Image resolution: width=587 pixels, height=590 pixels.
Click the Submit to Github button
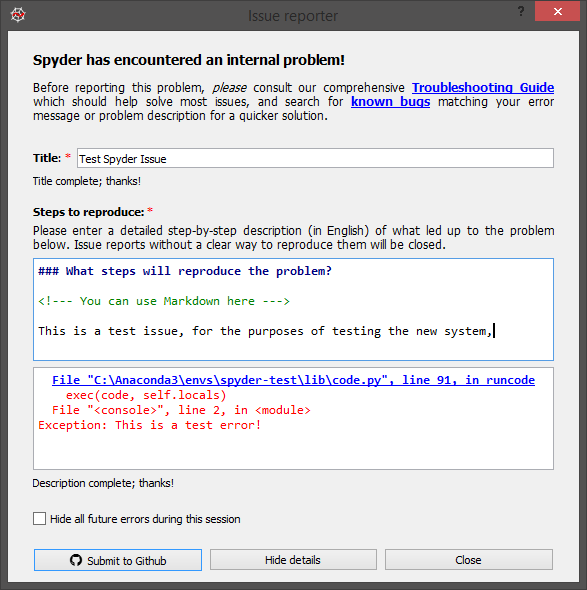coord(118,560)
